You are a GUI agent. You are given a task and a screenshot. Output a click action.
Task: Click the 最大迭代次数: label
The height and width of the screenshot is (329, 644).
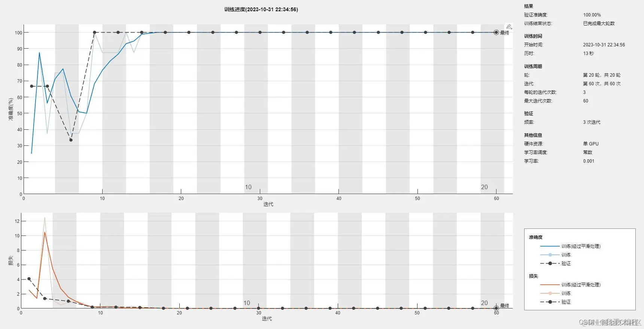point(538,101)
